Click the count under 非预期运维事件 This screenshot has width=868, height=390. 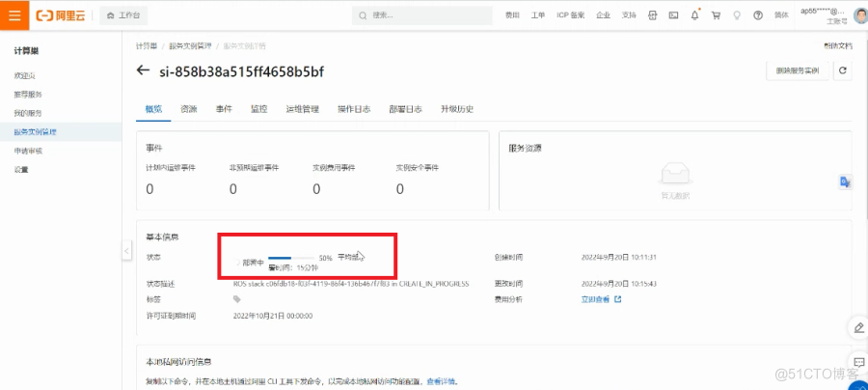(233, 189)
